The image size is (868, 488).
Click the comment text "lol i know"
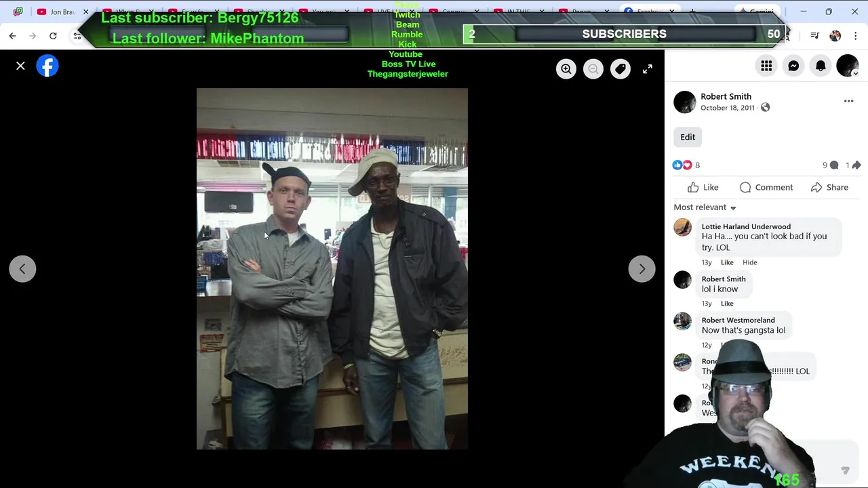pyautogui.click(x=719, y=289)
